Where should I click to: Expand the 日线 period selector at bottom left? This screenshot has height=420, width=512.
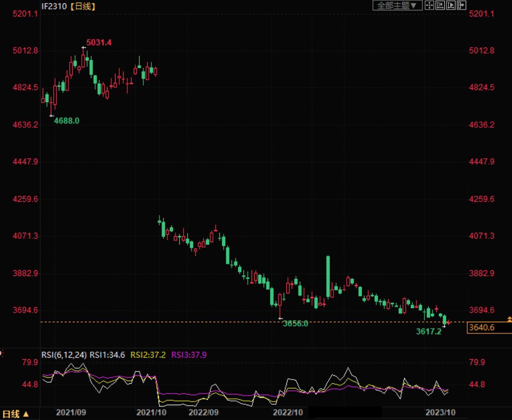15,414
